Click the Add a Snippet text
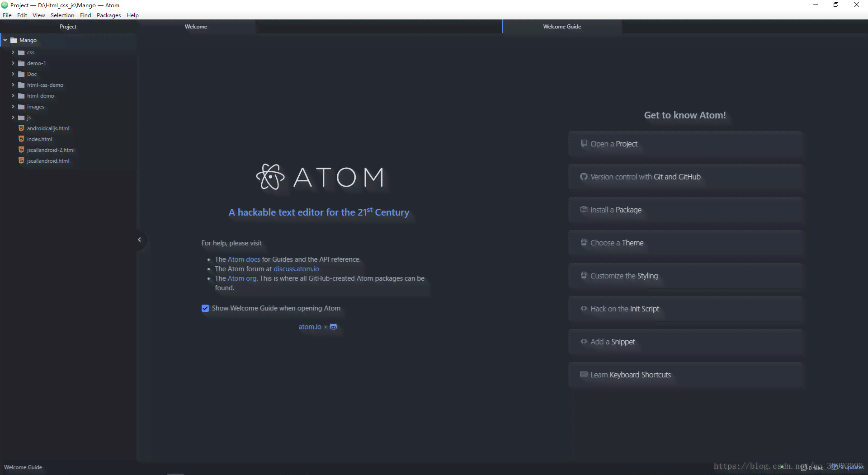This screenshot has height=475, width=868. click(x=613, y=342)
